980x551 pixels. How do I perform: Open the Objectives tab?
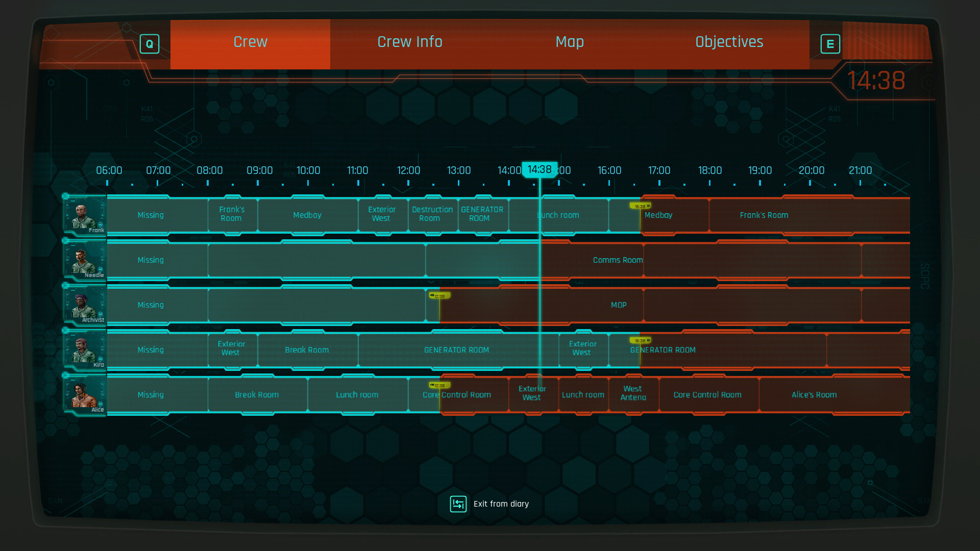[x=729, y=42]
